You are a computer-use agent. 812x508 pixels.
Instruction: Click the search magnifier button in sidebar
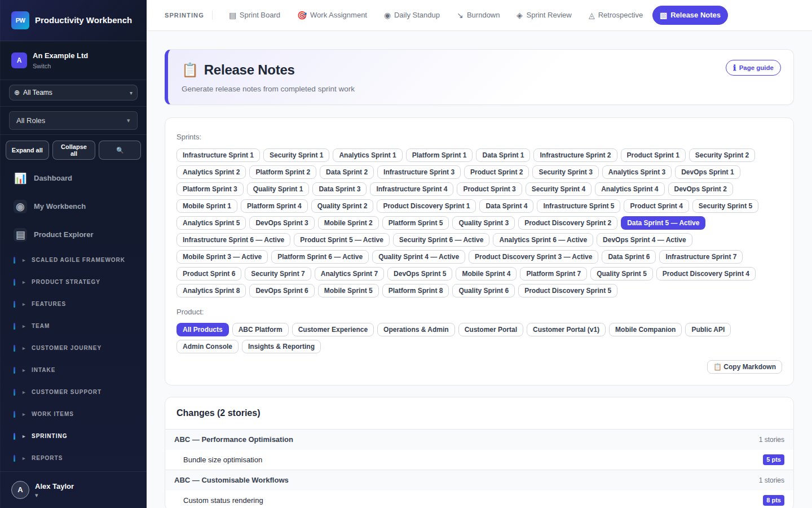120,150
